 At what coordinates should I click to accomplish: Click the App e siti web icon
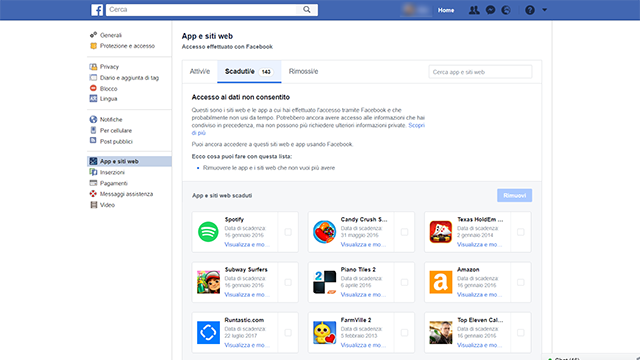[93, 161]
